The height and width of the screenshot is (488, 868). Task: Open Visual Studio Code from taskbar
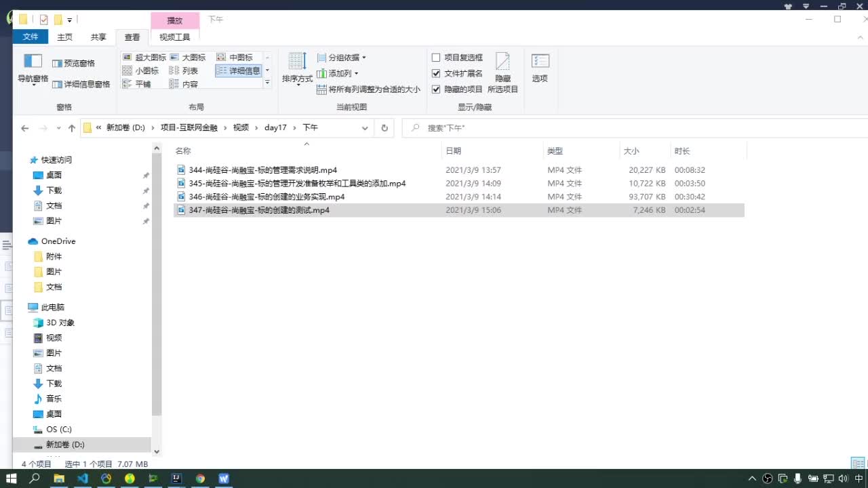pyautogui.click(x=83, y=479)
